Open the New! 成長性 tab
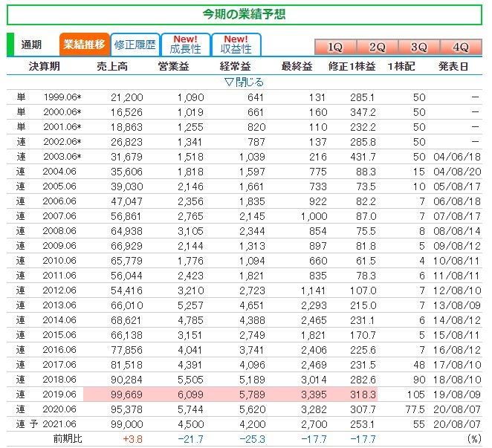 coord(185,45)
